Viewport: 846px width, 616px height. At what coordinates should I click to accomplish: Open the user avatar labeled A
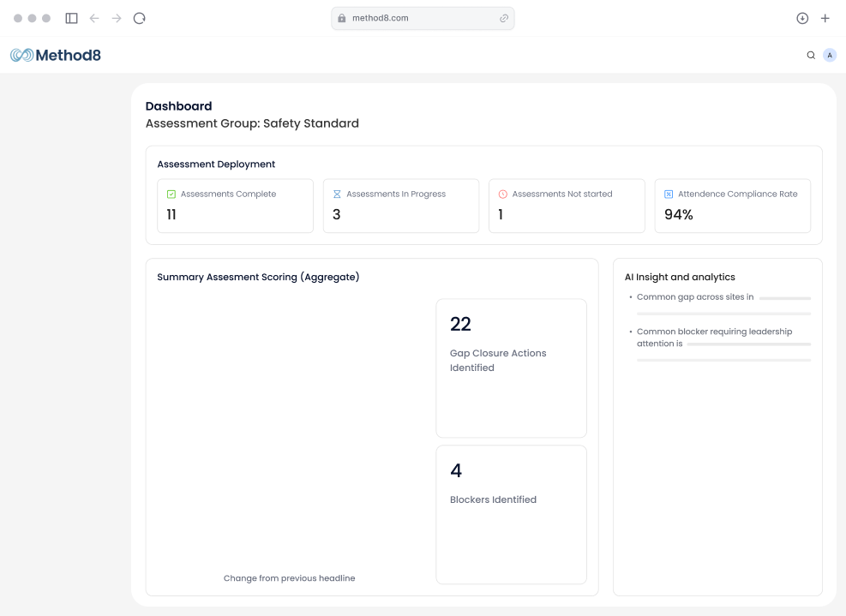tap(830, 55)
